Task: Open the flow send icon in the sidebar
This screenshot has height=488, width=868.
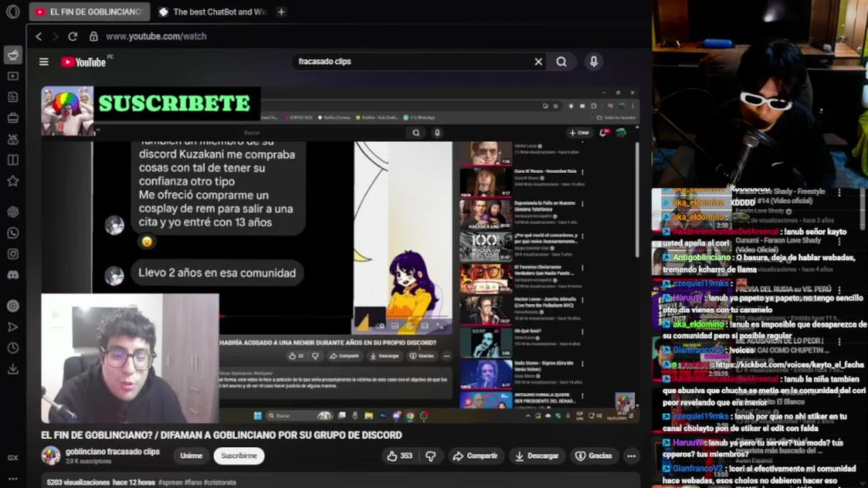Action: (x=13, y=327)
